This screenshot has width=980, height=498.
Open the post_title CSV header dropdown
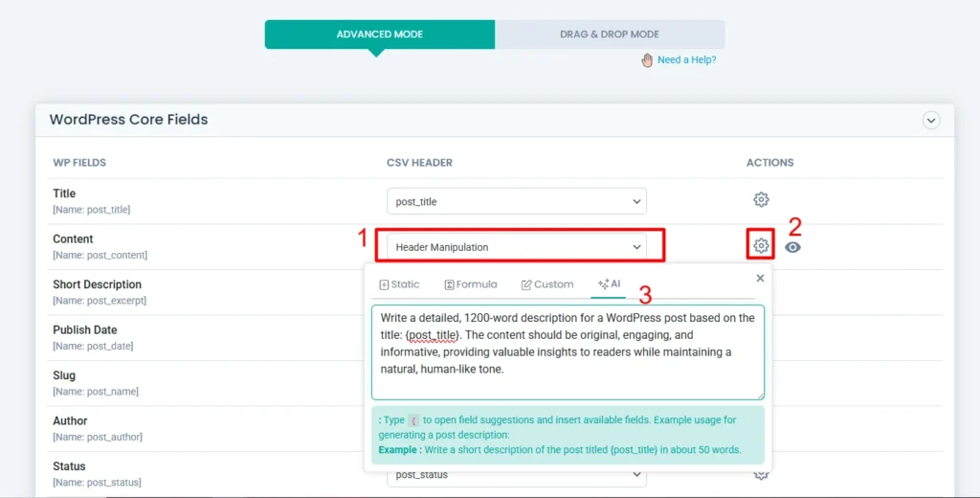coord(517,201)
